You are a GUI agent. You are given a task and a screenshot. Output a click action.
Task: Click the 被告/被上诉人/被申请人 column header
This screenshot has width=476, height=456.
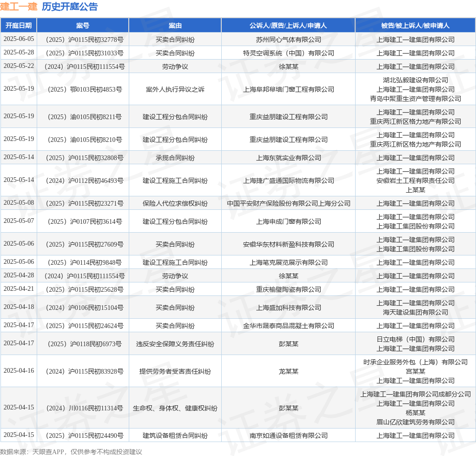tap(415, 26)
